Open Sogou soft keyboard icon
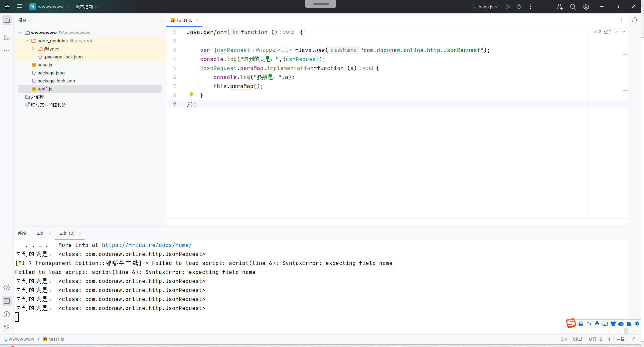This screenshot has height=347, width=644. pyautogui.click(x=605, y=324)
